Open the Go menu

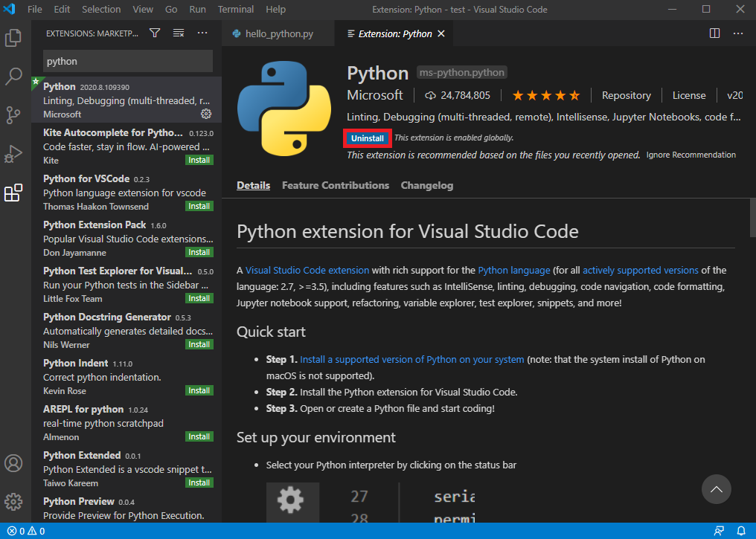(x=171, y=9)
